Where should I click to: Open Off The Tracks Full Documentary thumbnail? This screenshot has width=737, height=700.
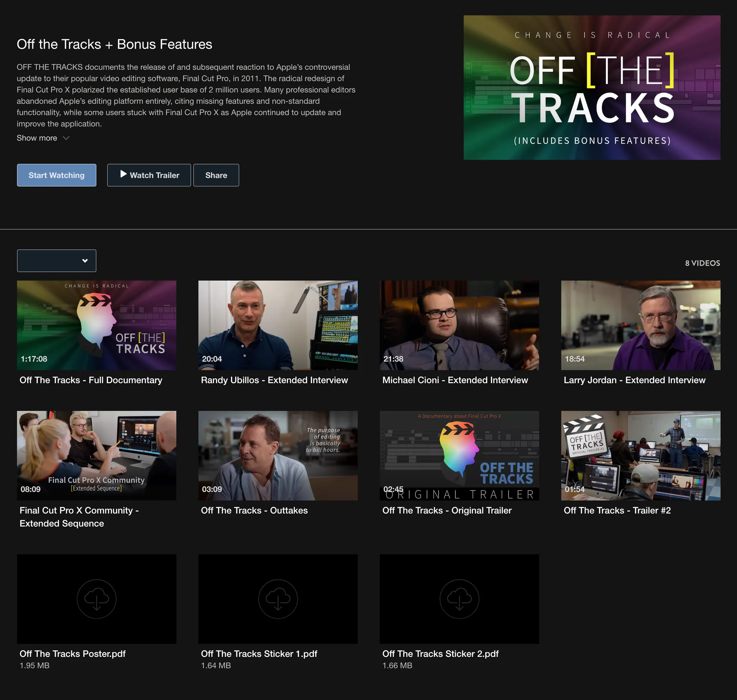tap(96, 325)
